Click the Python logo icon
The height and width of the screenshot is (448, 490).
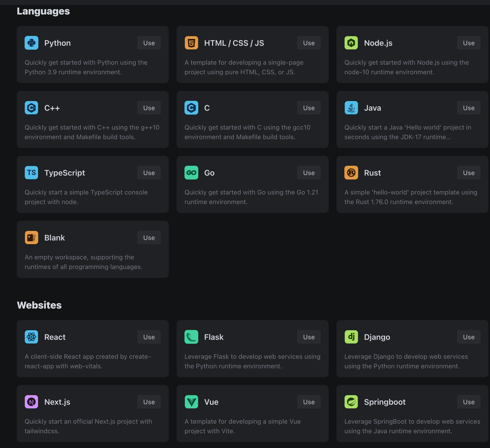31,43
